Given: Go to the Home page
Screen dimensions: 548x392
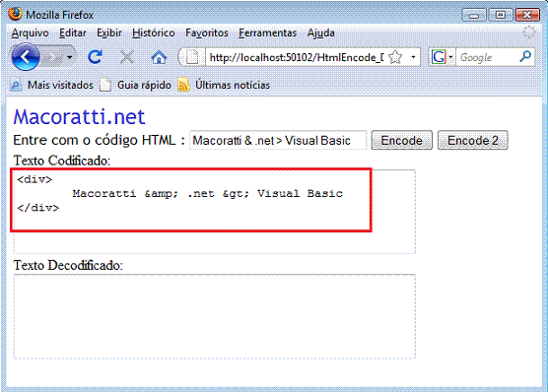Looking at the screenshot, I should (x=159, y=57).
